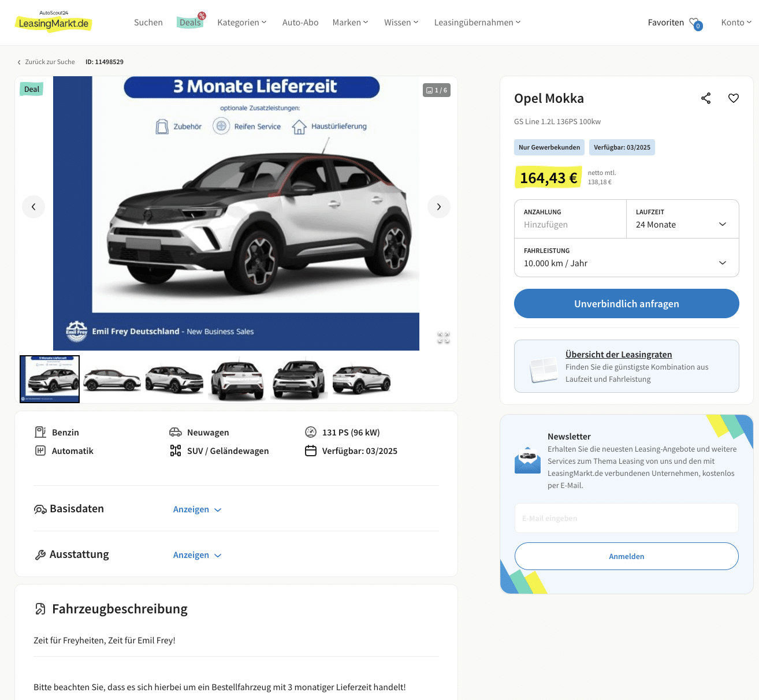Click the Basisdaten car-search icon
The image size is (759, 700).
(x=40, y=509)
